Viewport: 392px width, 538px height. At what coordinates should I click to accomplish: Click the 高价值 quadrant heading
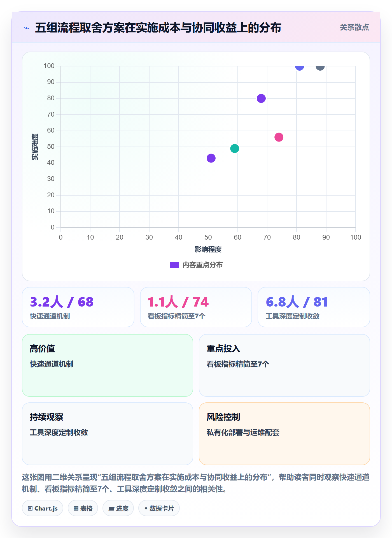point(42,349)
